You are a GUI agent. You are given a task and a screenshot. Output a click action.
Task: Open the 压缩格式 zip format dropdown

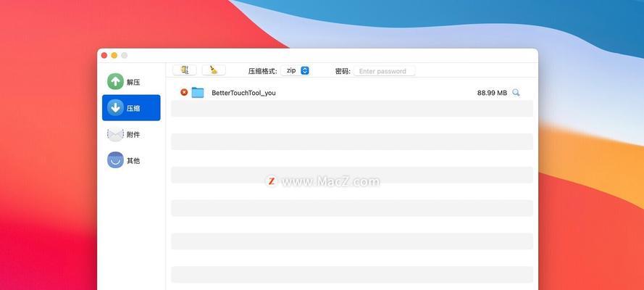tap(296, 70)
